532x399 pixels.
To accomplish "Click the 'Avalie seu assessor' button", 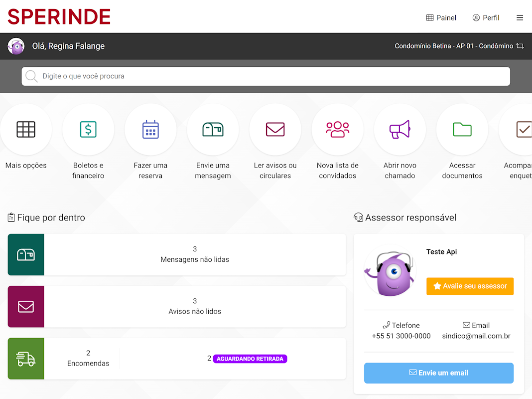I will pos(470,286).
